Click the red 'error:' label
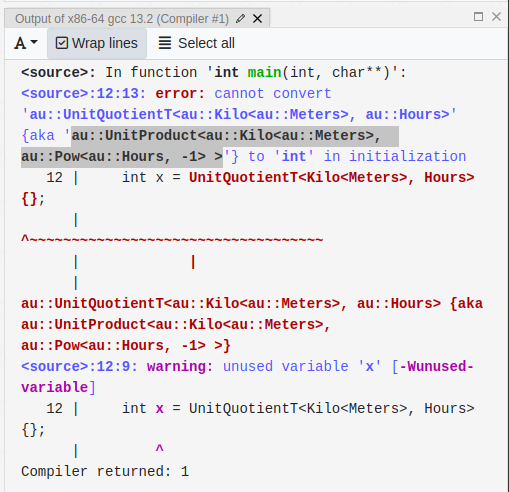Image resolution: width=509 pixels, height=492 pixels. click(180, 93)
